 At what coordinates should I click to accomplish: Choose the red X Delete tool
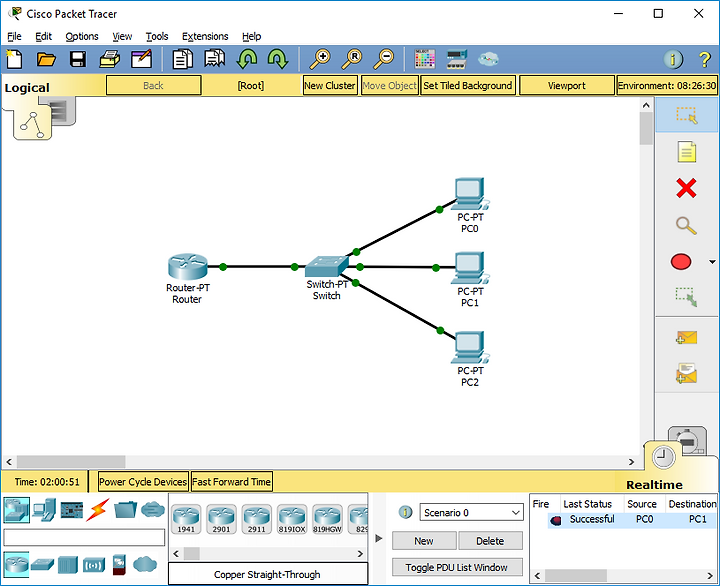click(x=686, y=188)
